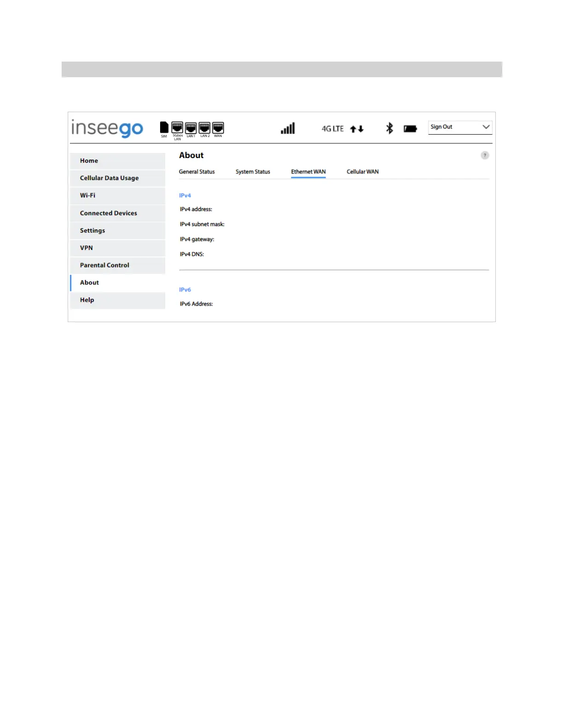Click the signal strength bars icon

tap(288, 128)
